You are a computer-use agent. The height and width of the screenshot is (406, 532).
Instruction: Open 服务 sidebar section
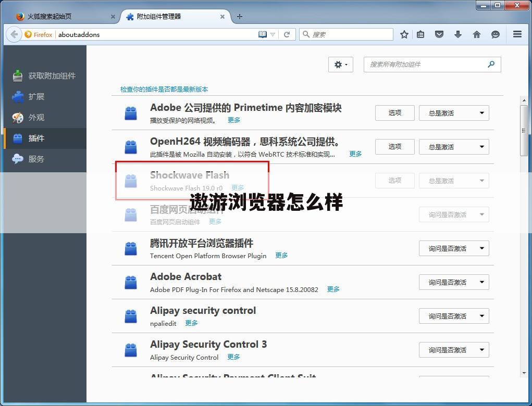click(x=45, y=159)
